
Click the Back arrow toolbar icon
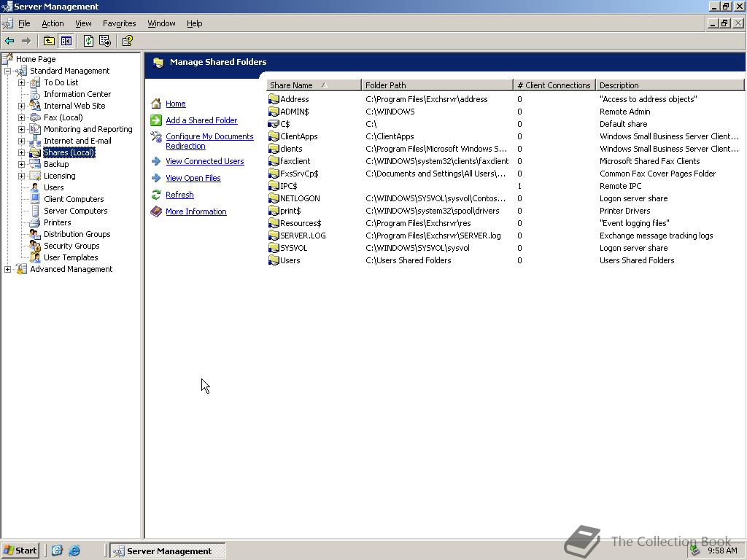coord(9,41)
